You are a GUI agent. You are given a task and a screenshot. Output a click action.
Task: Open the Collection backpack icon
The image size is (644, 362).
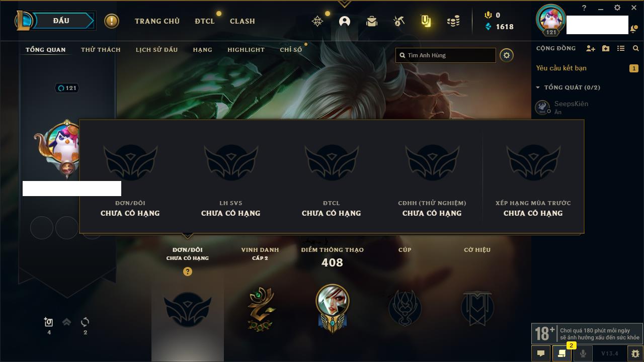(372, 21)
